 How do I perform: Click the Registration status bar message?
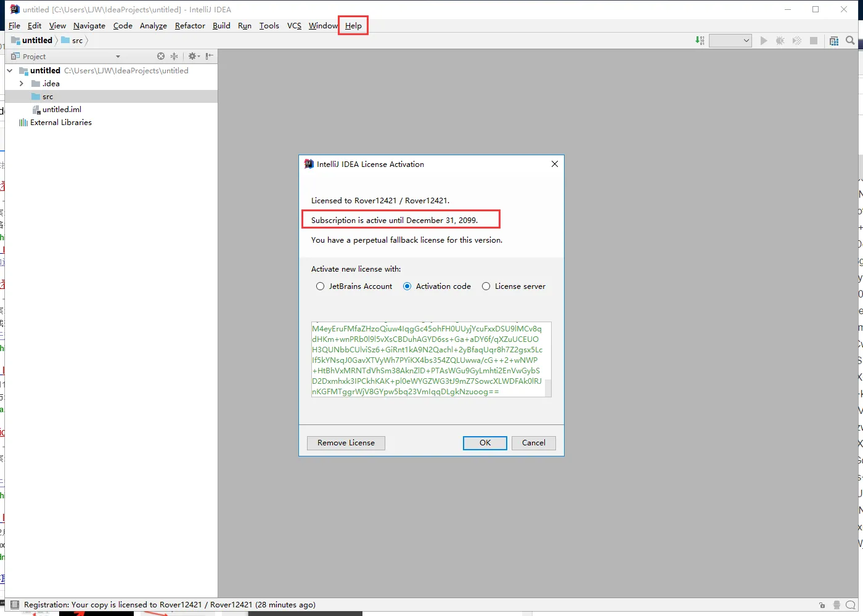[x=170, y=605]
